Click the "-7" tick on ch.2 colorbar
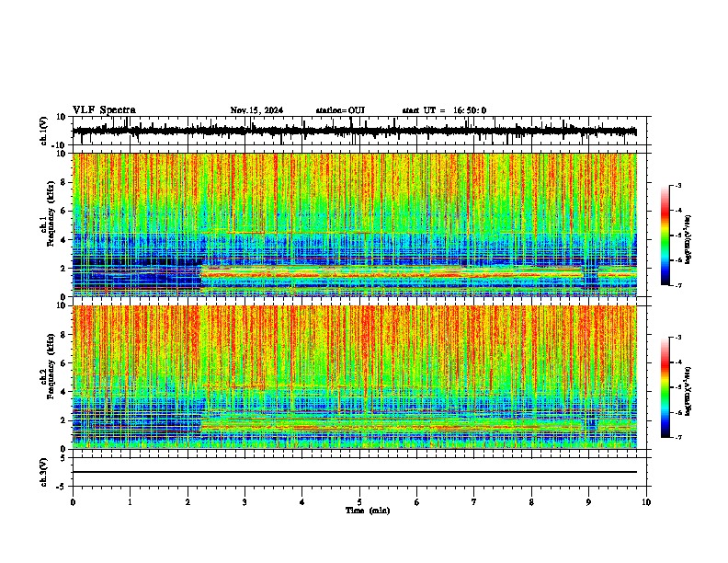The image size is (728, 563). (677, 437)
